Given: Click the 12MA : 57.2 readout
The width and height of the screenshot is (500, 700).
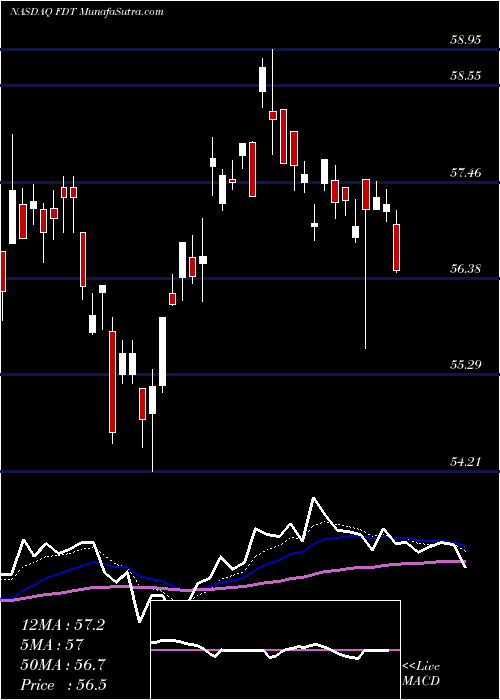Looking at the screenshot, I should click(x=63, y=625).
